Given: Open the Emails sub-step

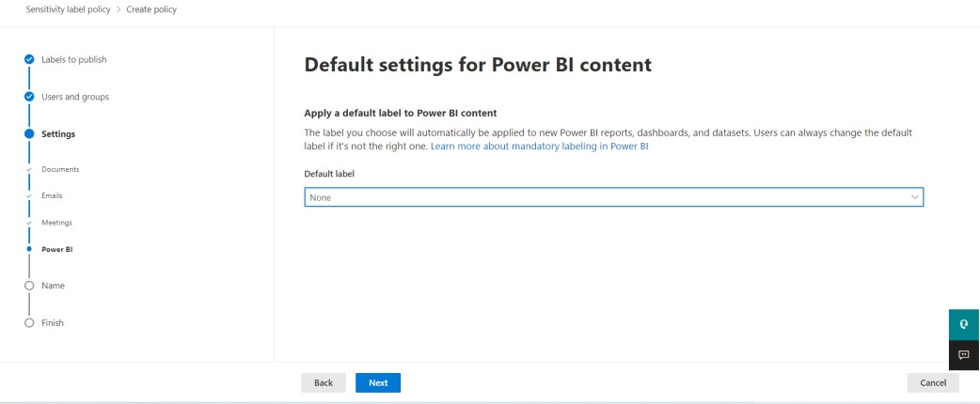Looking at the screenshot, I should point(52,195).
